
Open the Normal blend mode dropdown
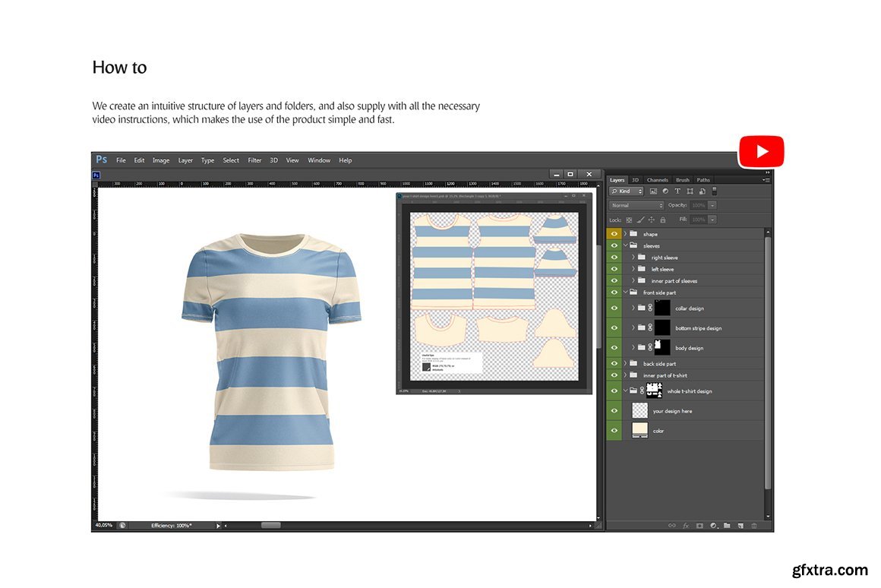point(637,205)
